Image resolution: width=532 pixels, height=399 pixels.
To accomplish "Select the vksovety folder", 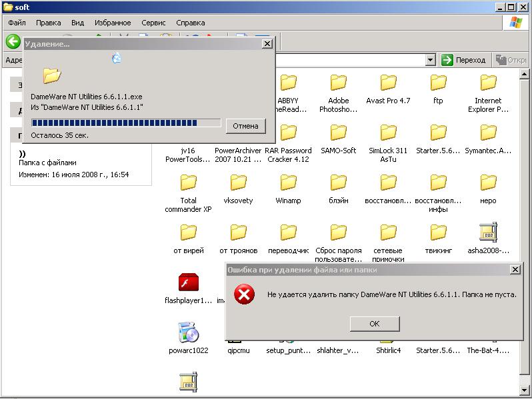I will 238,183.
